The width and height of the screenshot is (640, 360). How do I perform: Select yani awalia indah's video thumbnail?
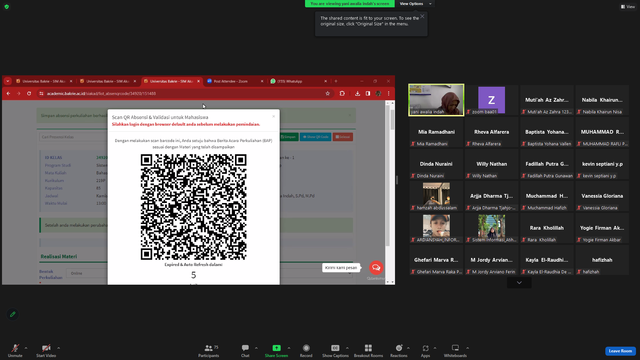pos(436,100)
